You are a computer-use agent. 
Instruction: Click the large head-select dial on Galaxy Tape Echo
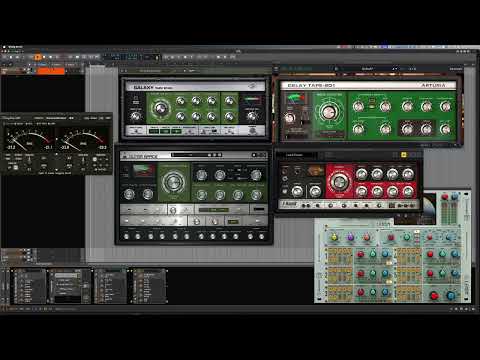tap(160, 108)
